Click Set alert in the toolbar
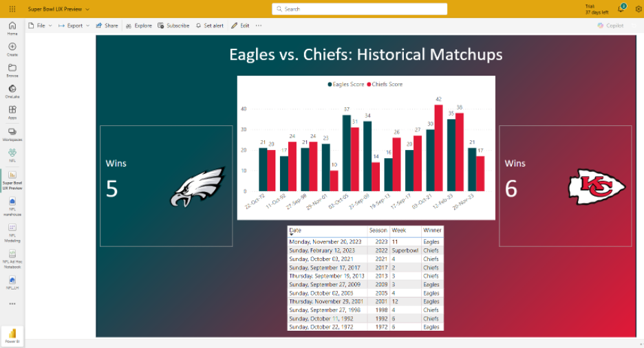This screenshot has height=348, width=644. (209, 25)
